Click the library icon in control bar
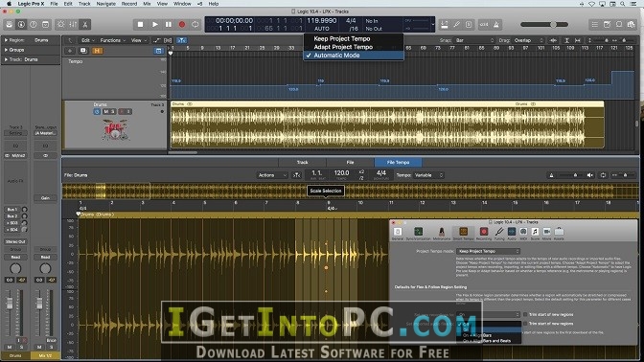Viewport: 644px width, 362px height. point(9,25)
